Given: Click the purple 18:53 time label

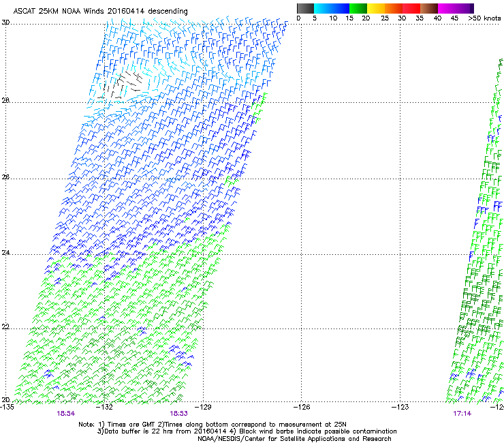Looking at the screenshot, I should pyautogui.click(x=178, y=414).
